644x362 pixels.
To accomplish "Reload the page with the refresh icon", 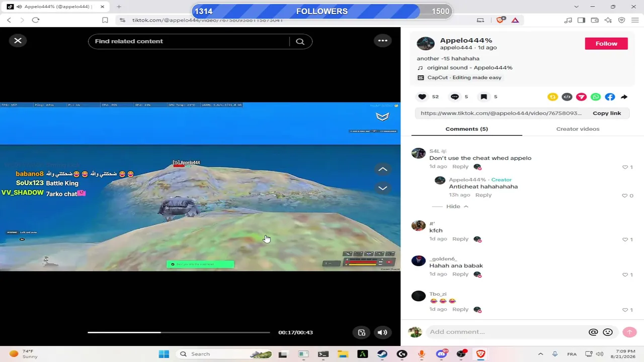I will 35,20.
